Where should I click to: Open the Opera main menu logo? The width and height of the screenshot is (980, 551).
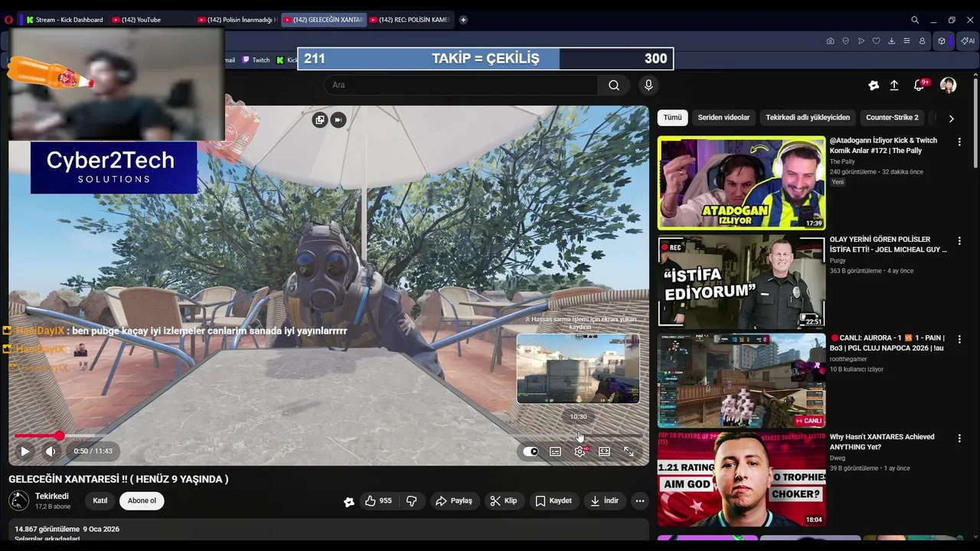click(x=8, y=20)
